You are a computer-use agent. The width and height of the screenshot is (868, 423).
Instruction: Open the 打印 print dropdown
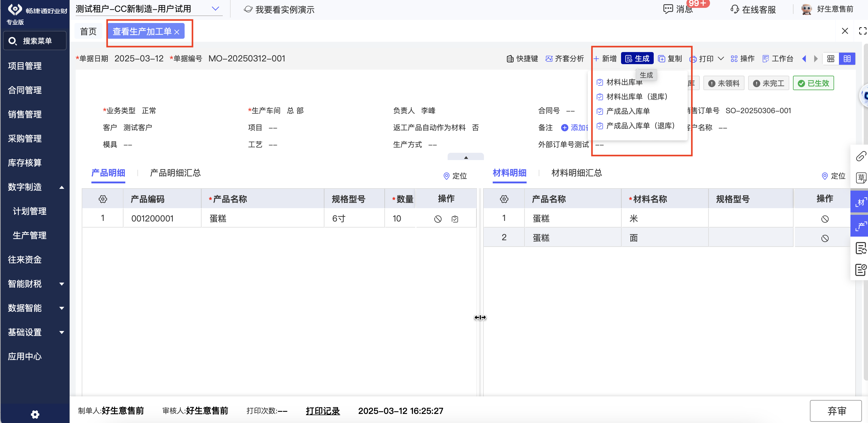coord(707,59)
